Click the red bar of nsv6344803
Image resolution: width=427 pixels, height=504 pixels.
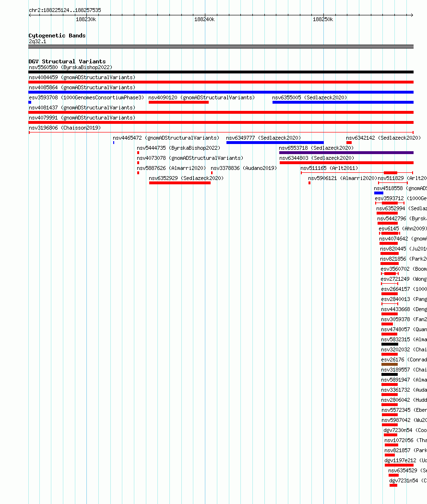pos(347,163)
